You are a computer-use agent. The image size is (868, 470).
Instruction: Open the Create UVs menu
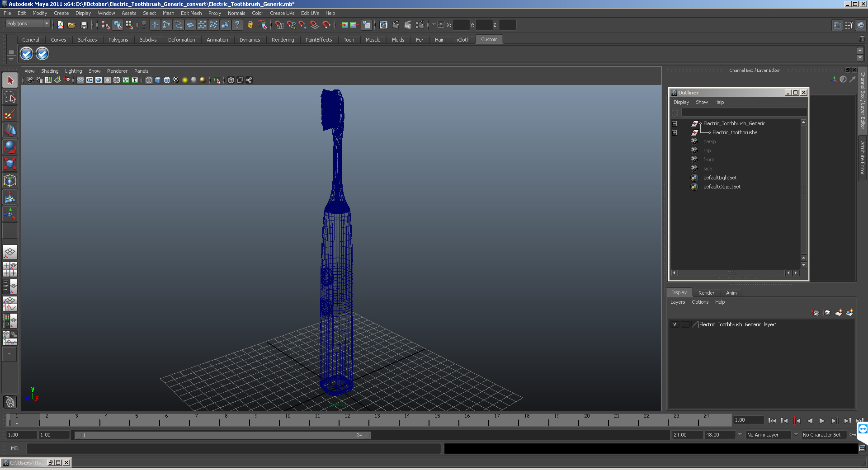tap(282, 13)
